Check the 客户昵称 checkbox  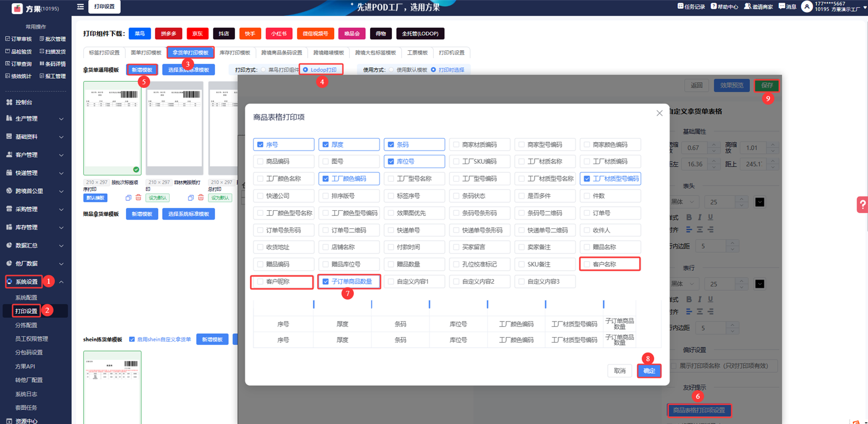pos(261,282)
